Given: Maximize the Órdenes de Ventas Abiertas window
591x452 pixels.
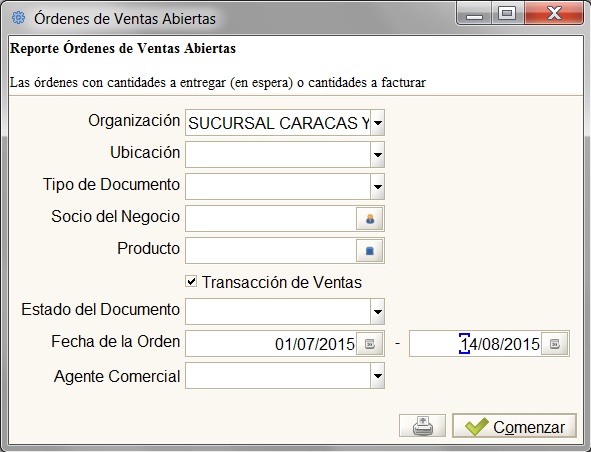Looking at the screenshot, I should tap(507, 14).
